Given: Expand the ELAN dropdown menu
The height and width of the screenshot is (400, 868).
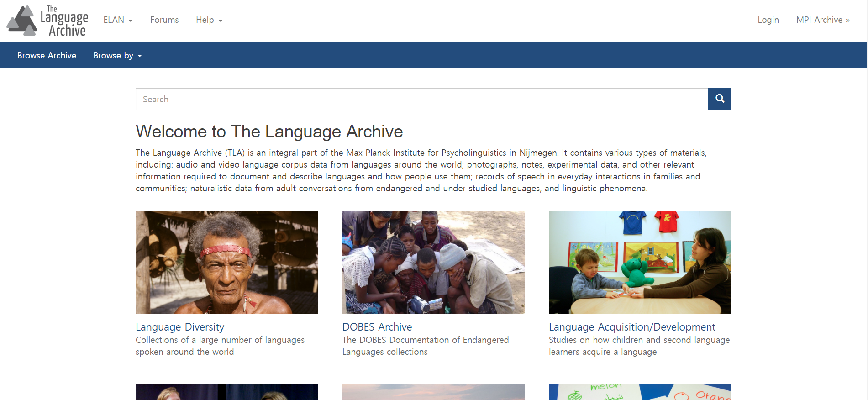Looking at the screenshot, I should coord(118,20).
